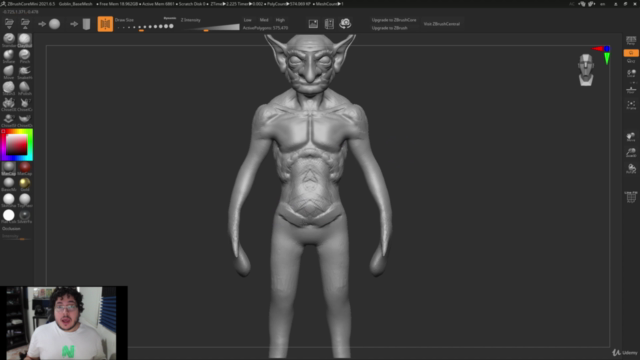
Task: Pick the chisel brush in the bottom-left brush slot
Action: point(9,120)
